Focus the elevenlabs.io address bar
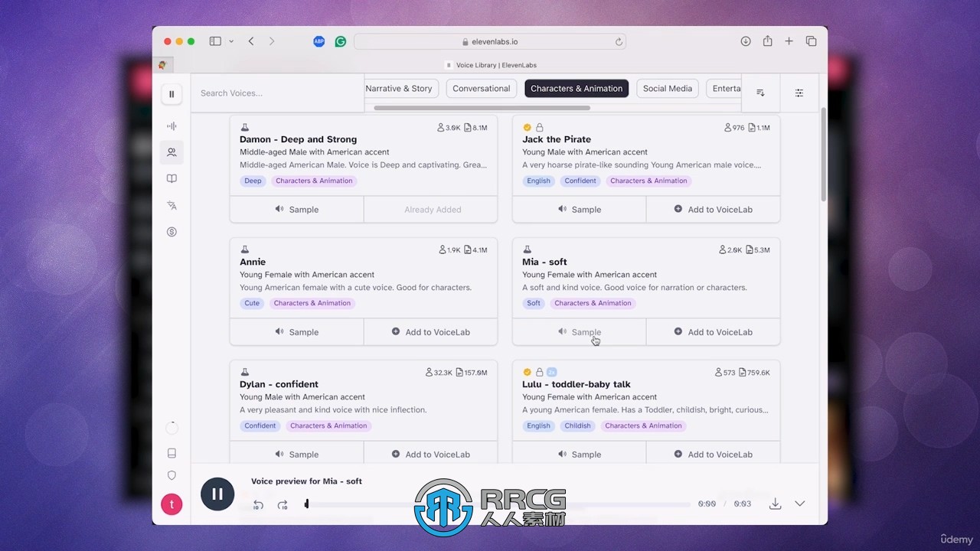Screen dimensions: 980x551 point(490,41)
